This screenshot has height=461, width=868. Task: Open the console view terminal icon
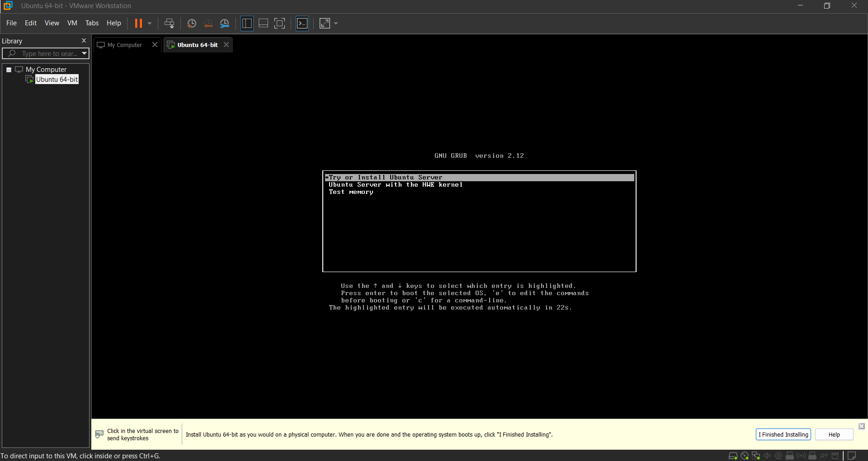click(x=302, y=23)
